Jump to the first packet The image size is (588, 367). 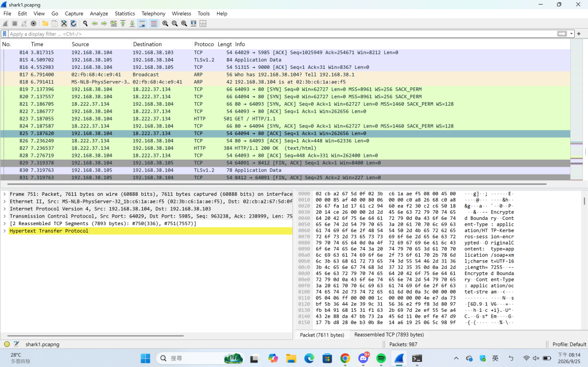123,24
